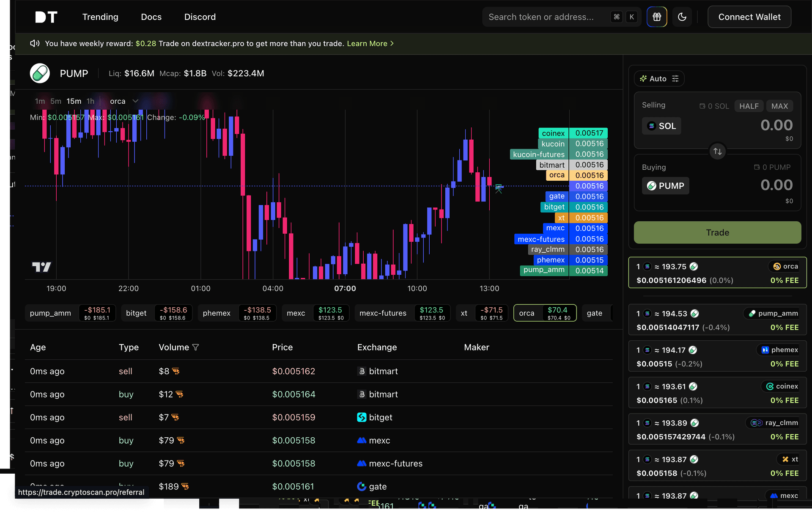Click ray_clmm icon in route card
The height and width of the screenshot is (516, 812).
tap(756, 422)
